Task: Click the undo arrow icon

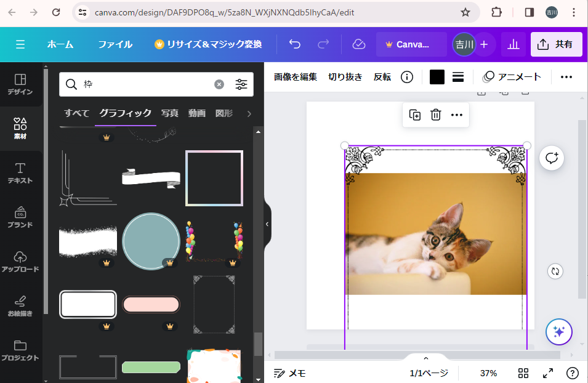Action: [x=295, y=44]
